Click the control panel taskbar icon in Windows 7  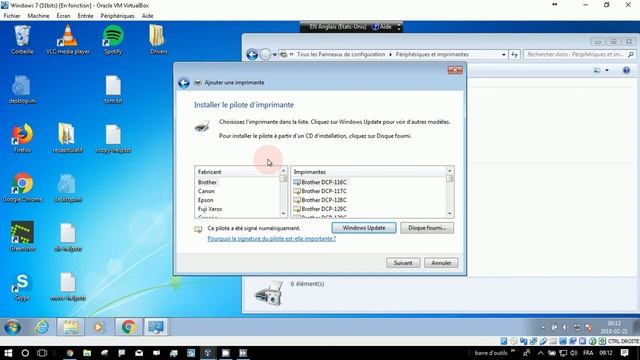pyautogui.click(x=156, y=327)
